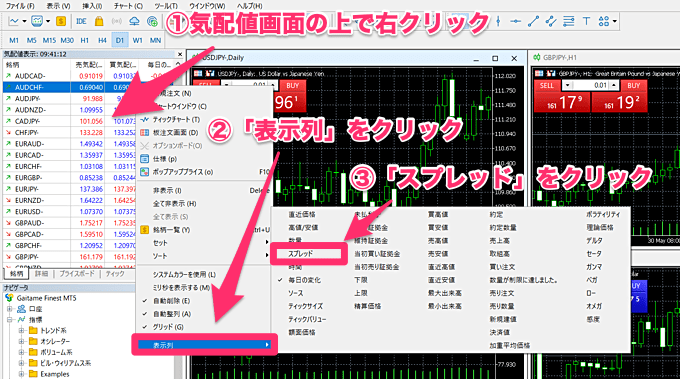Open the chart profiles dropdown arrow
The height and width of the screenshot is (379, 680).
(48, 21)
